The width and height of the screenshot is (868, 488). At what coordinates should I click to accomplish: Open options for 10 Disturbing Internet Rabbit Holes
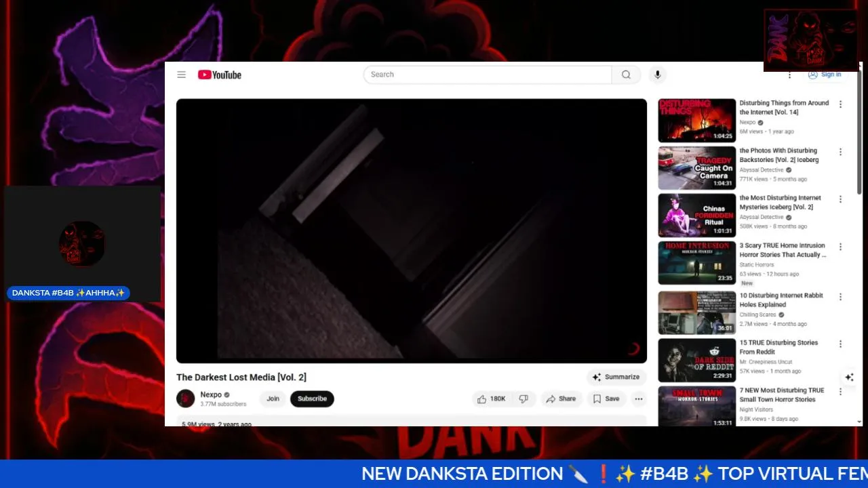point(840,297)
